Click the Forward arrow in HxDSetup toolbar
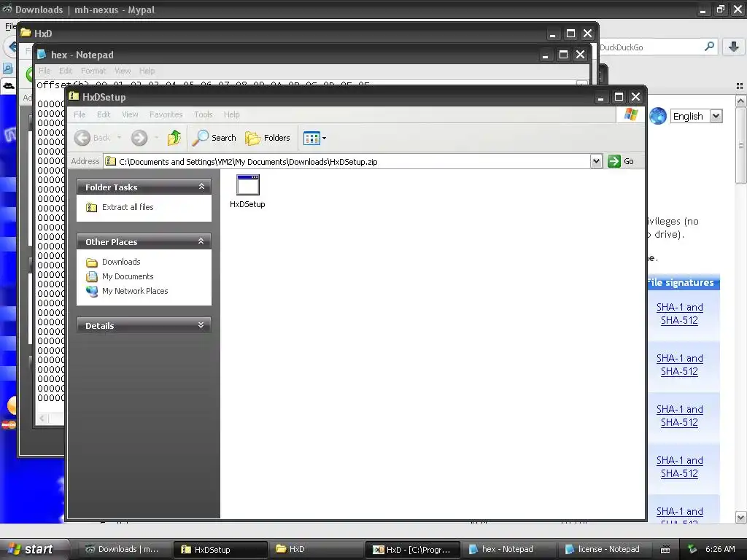The width and height of the screenshot is (747, 560). (x=139, y=138)
